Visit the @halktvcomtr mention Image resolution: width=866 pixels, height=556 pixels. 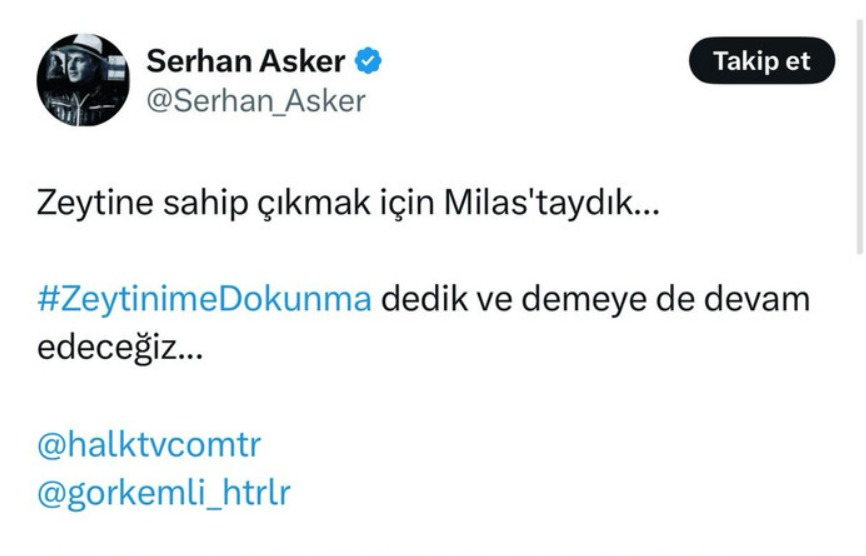click(x=149, y=444)
